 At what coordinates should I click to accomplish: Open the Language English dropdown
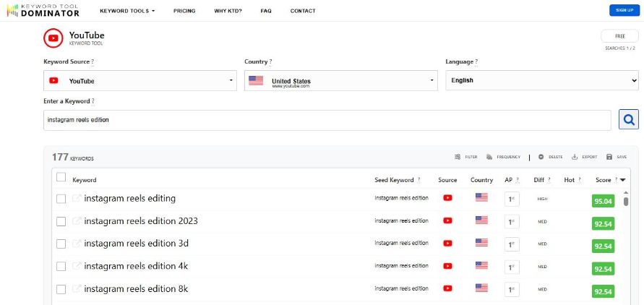pos(542,80)
